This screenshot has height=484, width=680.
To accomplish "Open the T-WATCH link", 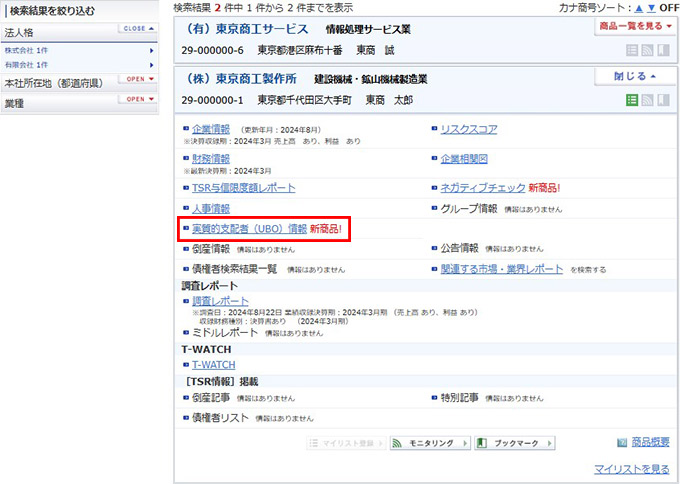I will click(x=214, y=365).
